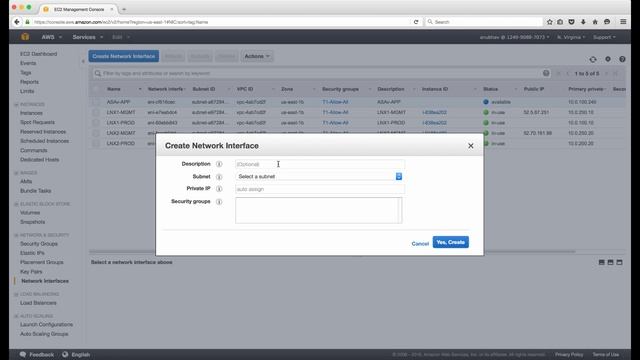Go back with the browser back arrow

17,22
